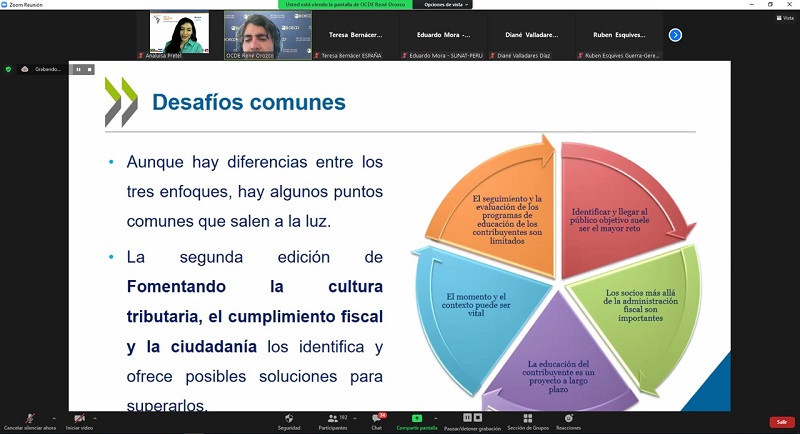800x434 pixels.
Task: Unmute with the crossed-out microphone icon
Action: click(30, 418)
